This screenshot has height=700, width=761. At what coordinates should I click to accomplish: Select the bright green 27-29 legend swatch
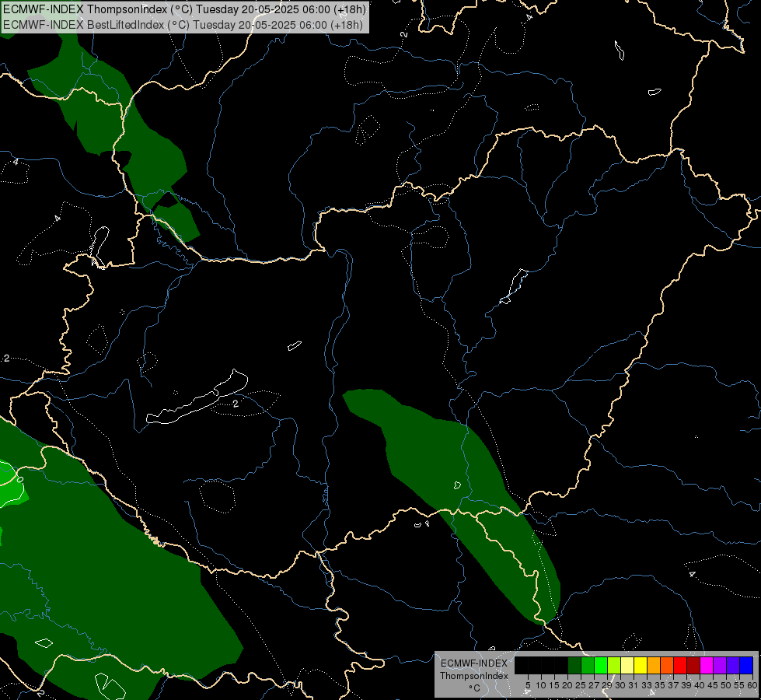(601, 665)
